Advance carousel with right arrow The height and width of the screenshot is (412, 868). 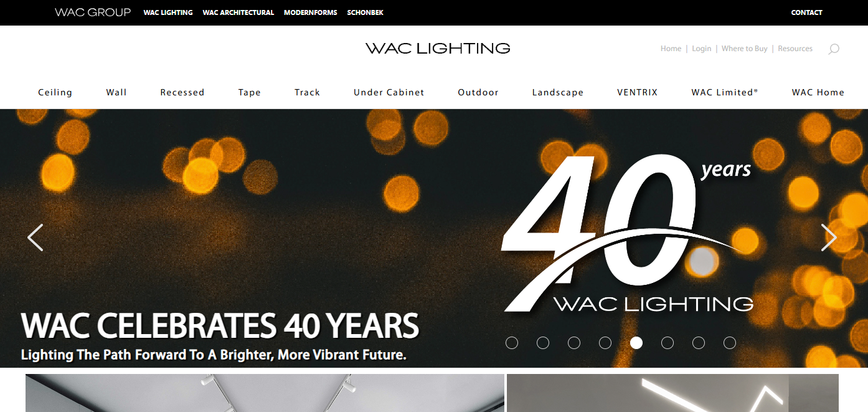point(829,237)
